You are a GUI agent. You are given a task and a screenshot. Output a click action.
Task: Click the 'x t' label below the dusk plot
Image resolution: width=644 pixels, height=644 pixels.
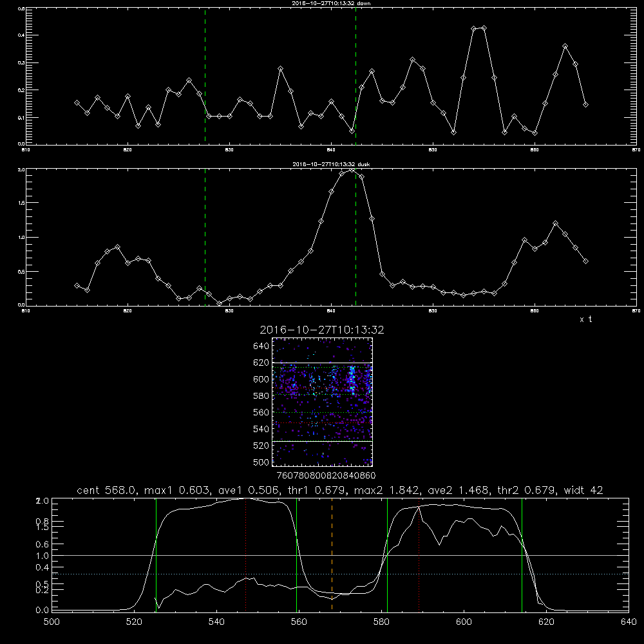point(586,319)
